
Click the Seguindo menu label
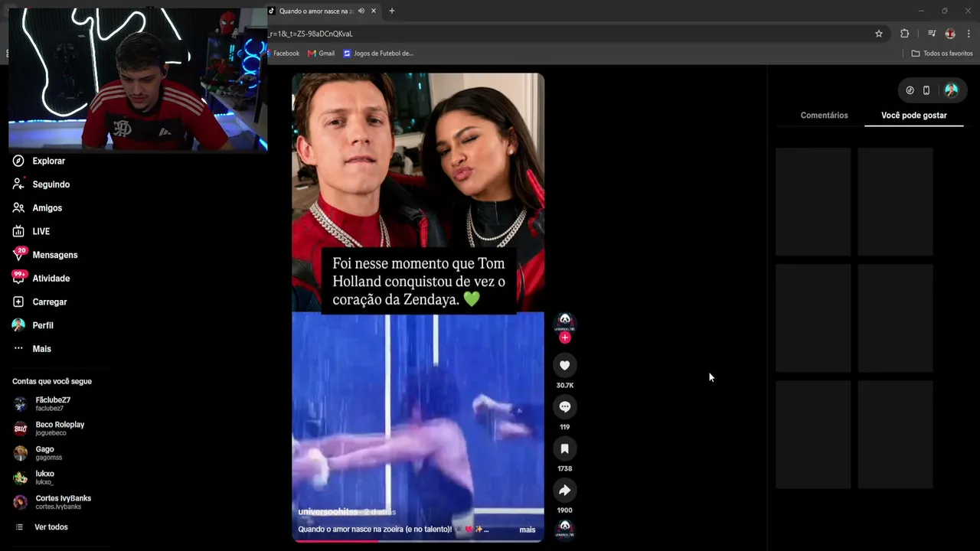[x=51, y=184]
